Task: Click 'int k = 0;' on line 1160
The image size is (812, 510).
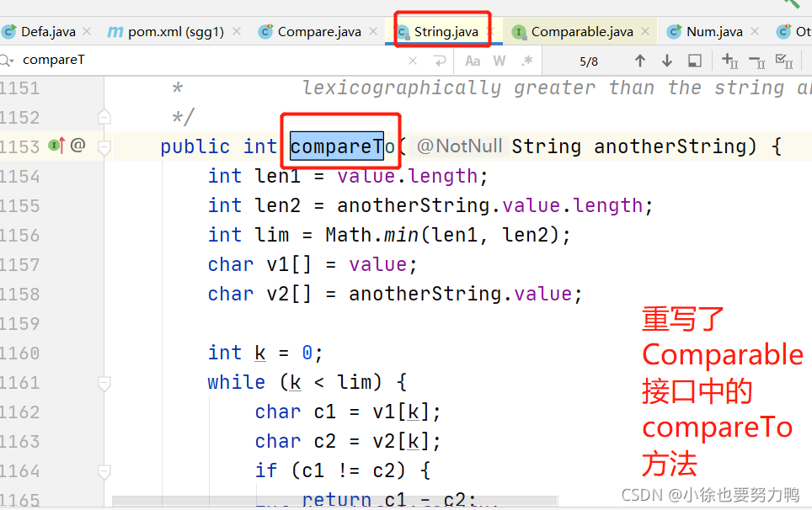Action: pyautogui.click(x=265, y=353)
